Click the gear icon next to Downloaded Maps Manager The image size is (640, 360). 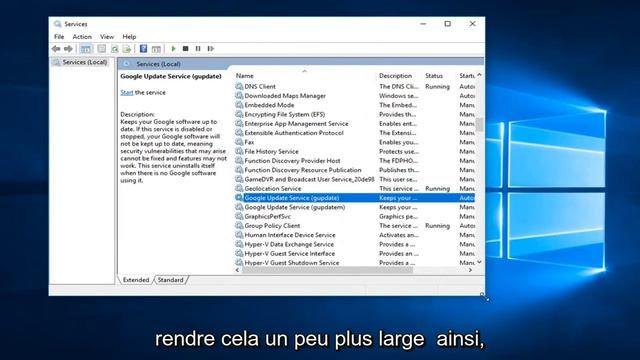[x=239, y=96]
